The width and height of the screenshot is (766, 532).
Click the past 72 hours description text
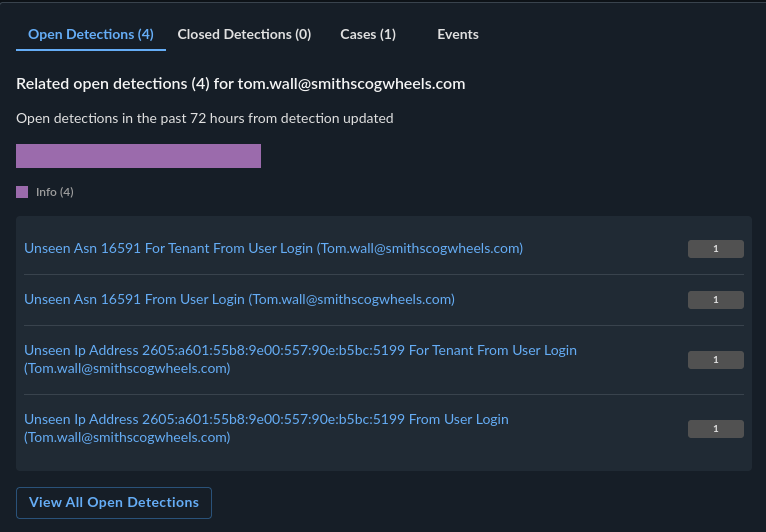pyautogui.click(x=204, y=118)
